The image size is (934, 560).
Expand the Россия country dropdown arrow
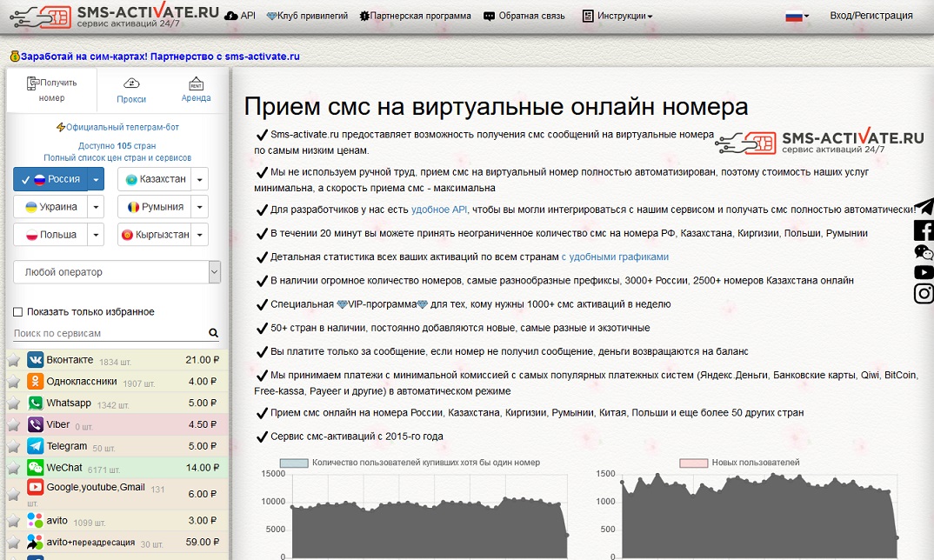[96, 179]
